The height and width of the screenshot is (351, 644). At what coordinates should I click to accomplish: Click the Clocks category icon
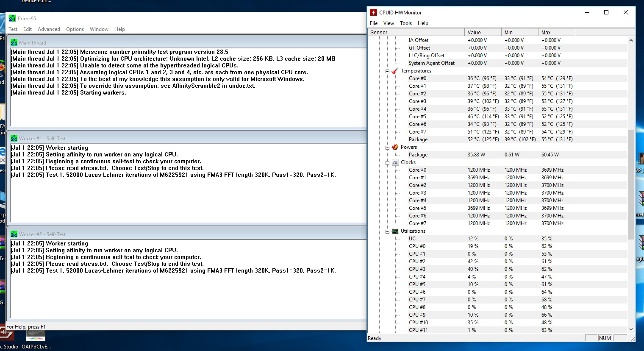tap(395, 162)
